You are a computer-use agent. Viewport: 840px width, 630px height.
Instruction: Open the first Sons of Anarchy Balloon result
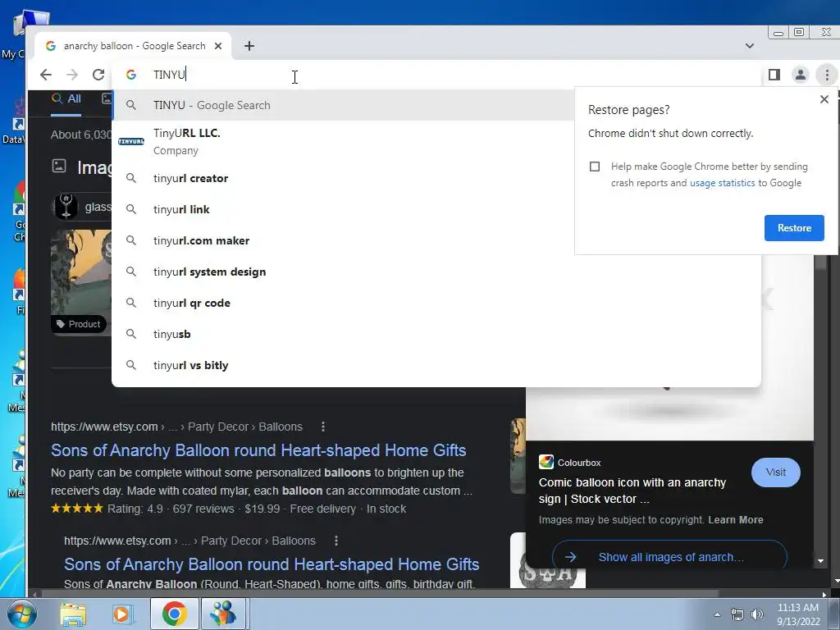click(x=258, y=450)
